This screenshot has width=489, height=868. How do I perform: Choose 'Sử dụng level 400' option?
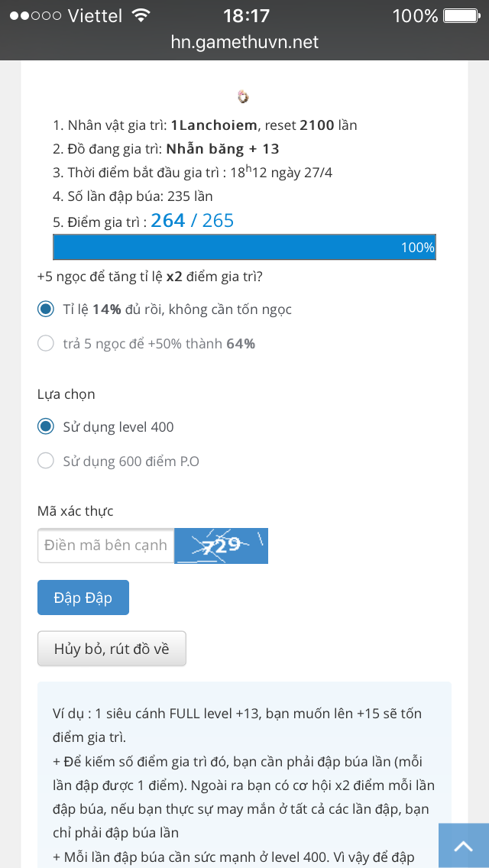pos(45,427)
